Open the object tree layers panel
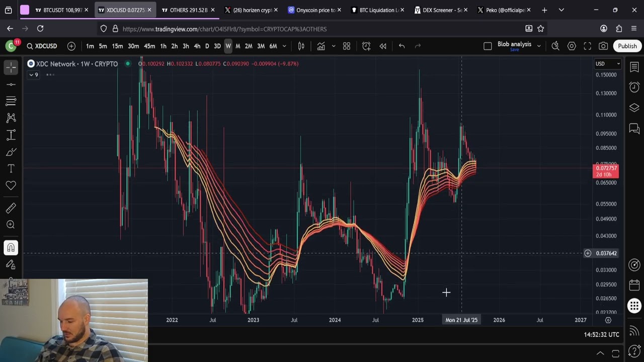 tap(634, 108)
